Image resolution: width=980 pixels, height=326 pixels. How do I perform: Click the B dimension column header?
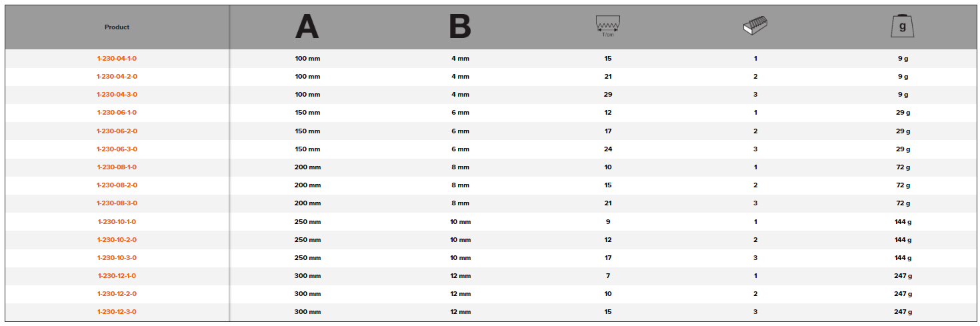(x=460, y=27)
